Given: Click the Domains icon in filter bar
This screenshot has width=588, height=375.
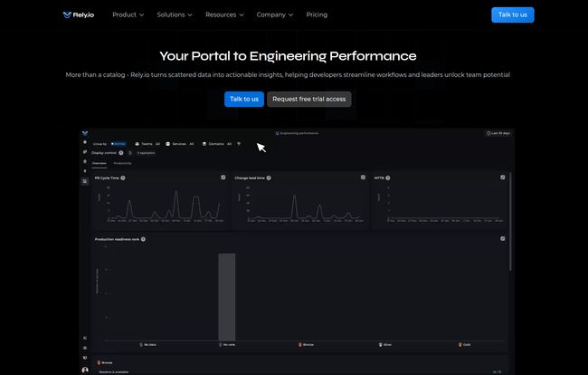Looking at the screenshot, I should tap(204, 144).
